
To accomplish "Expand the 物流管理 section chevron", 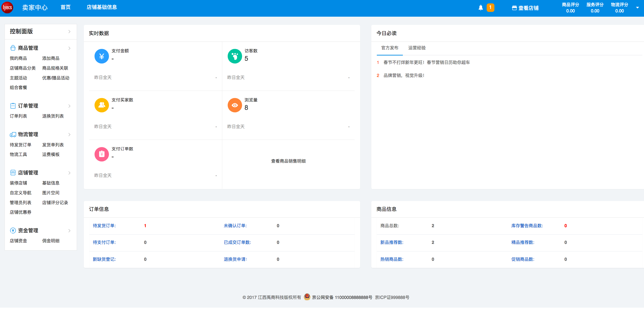I will [69, 135].
